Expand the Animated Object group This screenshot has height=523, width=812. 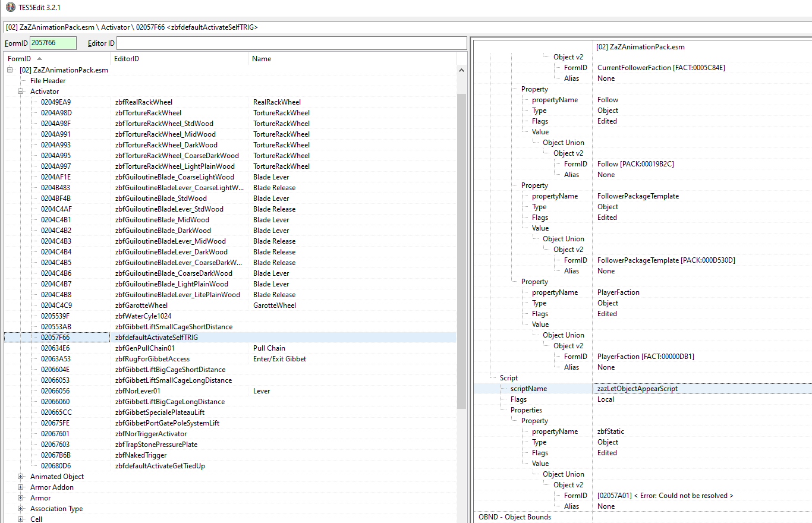[x=21, y=477]
